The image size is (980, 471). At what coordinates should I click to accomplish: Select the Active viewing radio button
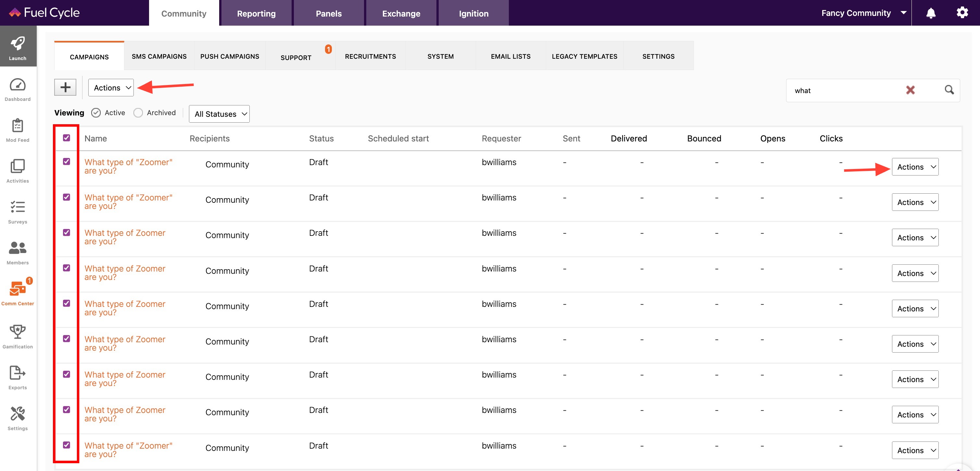click(x=96, y=113)
